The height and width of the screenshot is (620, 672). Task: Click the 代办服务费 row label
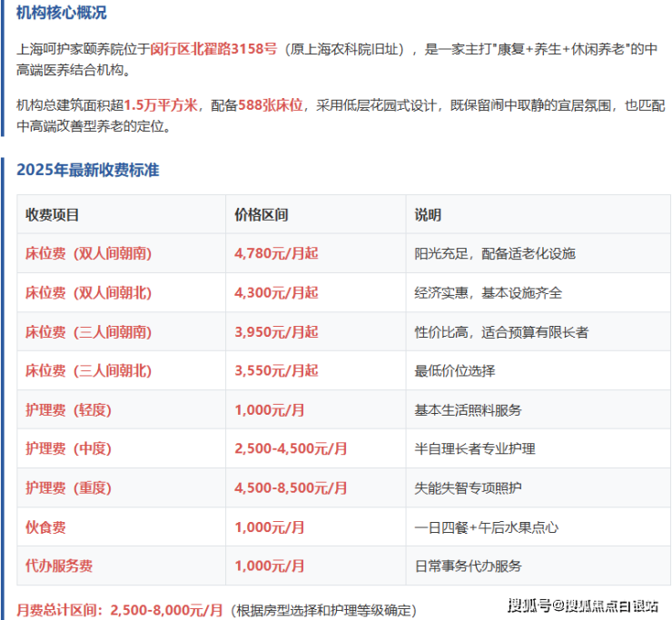[59, 566]
